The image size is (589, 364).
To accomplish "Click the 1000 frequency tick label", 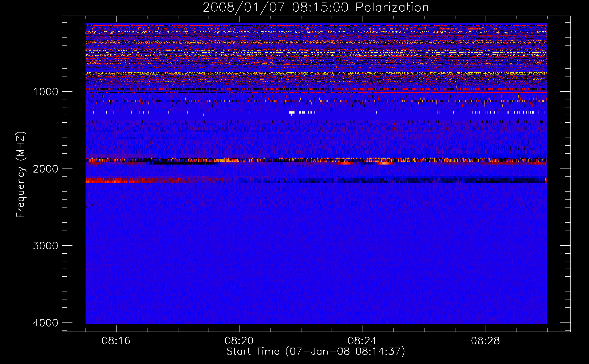I will pyautogui.click(x=46, y=92).
